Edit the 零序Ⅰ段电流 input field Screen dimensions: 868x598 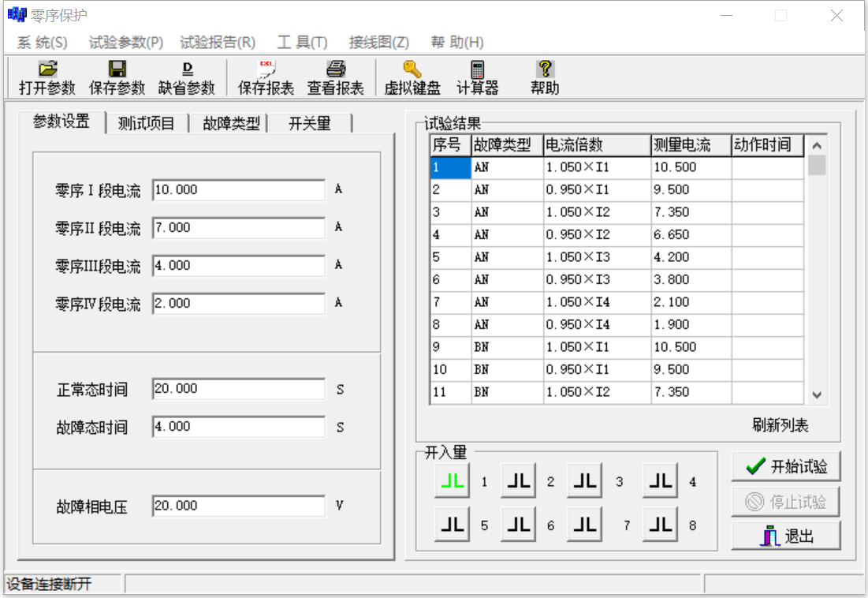pyautogui.click(x=237, y=189)
